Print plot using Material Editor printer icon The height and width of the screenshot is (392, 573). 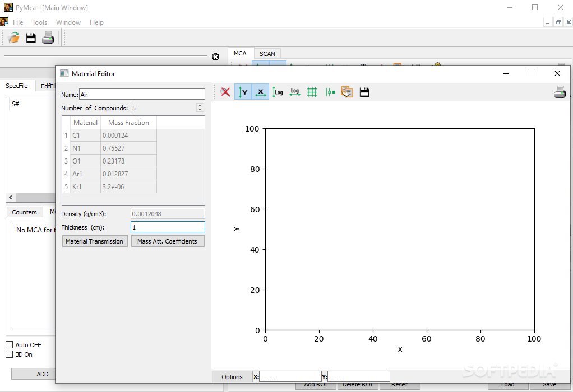(560, 92)
